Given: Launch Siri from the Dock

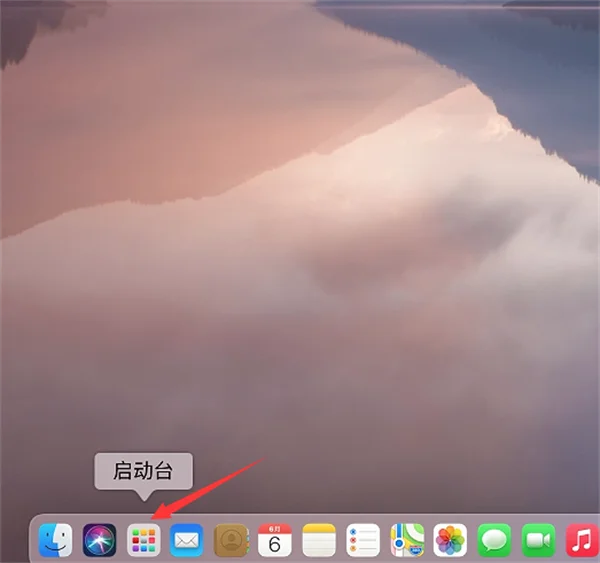Looking at the screenshot, I should point(99,540).
